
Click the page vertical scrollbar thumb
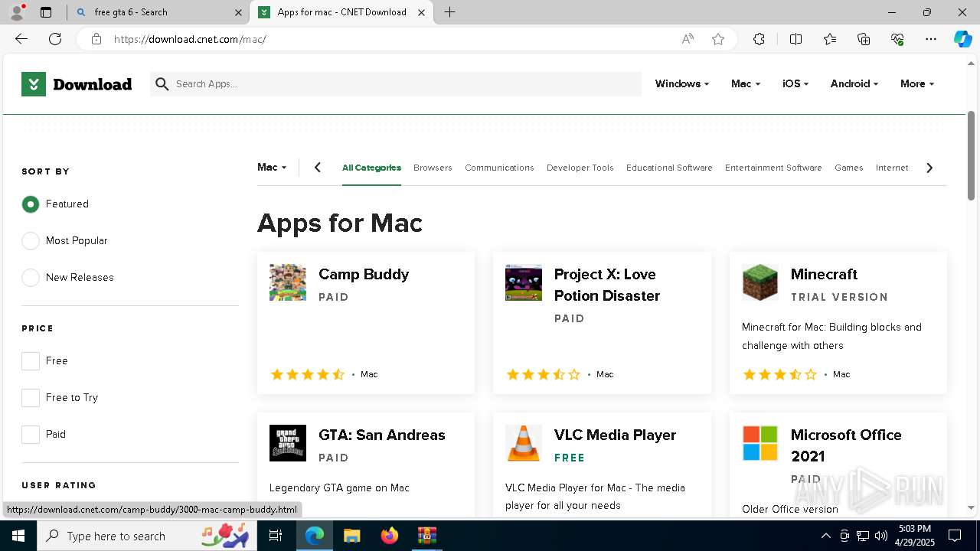coord(972,155)
